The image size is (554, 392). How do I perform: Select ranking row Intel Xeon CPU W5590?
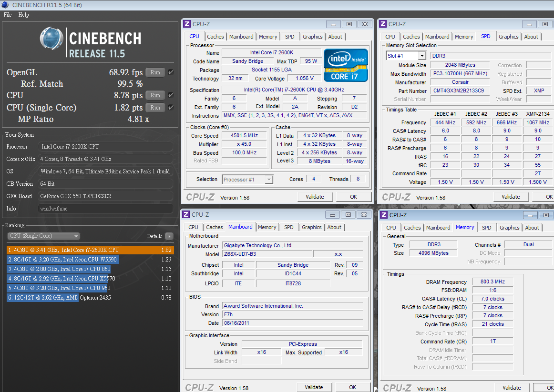tap(90, 259)
